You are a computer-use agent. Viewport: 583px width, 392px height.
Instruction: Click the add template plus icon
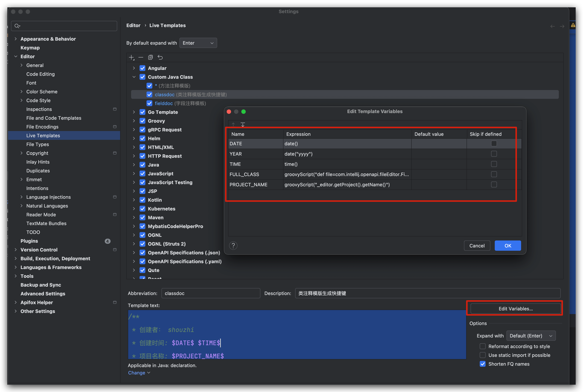pyautogui.click(x=131, y=57)
